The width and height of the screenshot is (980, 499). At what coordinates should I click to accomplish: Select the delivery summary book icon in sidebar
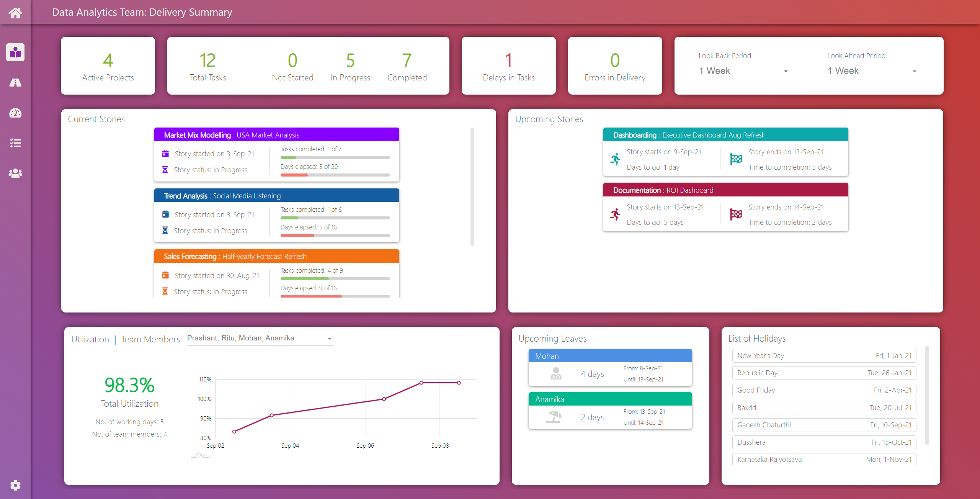15,52
